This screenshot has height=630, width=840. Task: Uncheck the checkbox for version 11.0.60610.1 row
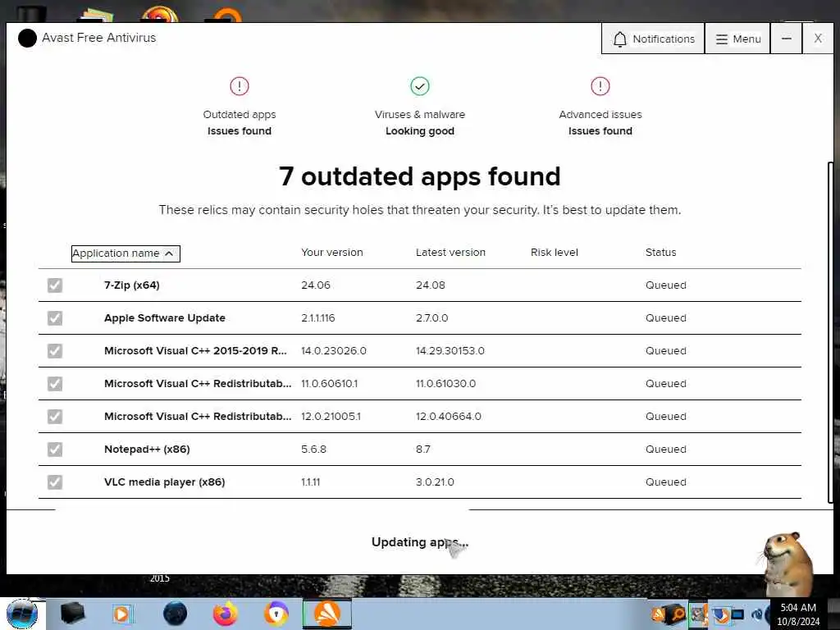[55, 384]
